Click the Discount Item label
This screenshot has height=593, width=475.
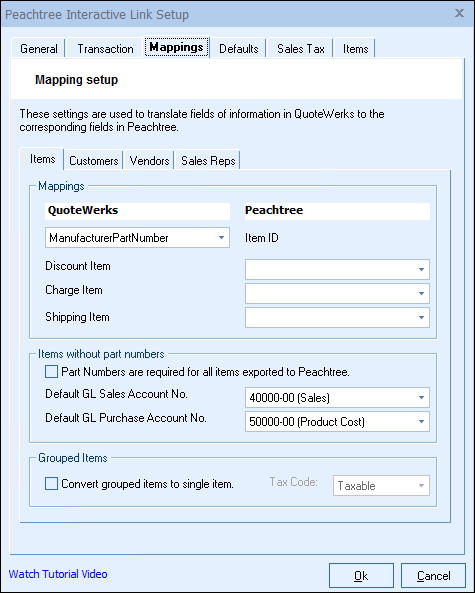78,266
